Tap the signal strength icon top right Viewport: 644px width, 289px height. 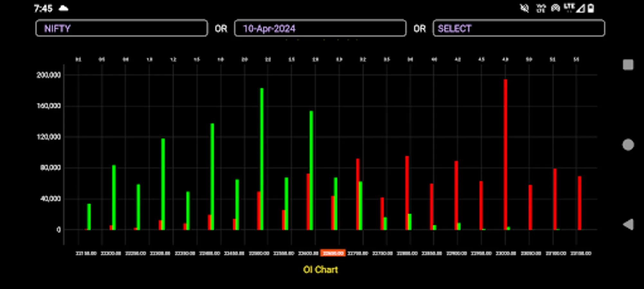point(581,9)
